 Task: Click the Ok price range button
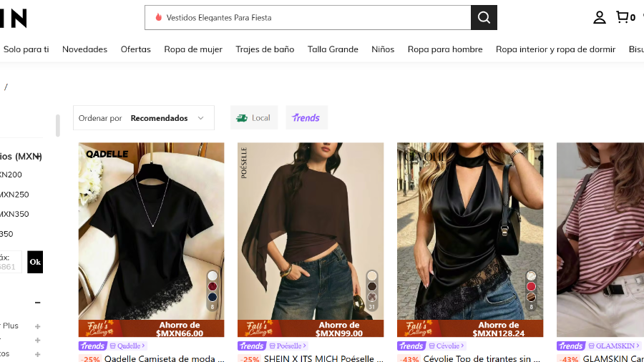35,262
